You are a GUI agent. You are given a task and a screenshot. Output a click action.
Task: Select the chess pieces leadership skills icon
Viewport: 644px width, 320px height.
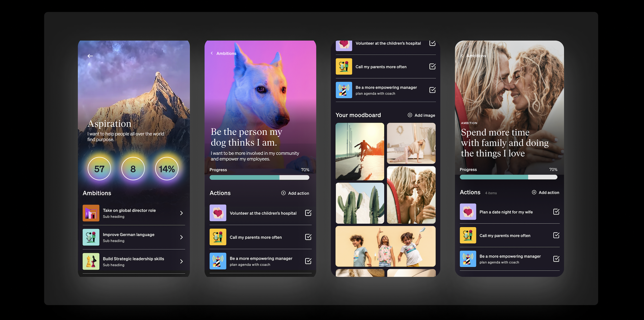[91, 262]
